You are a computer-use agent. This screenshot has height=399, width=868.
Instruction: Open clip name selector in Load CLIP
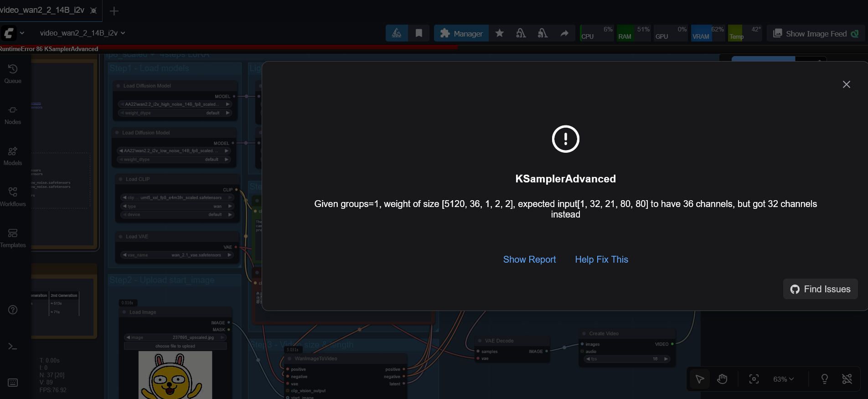tap(178, 198)
